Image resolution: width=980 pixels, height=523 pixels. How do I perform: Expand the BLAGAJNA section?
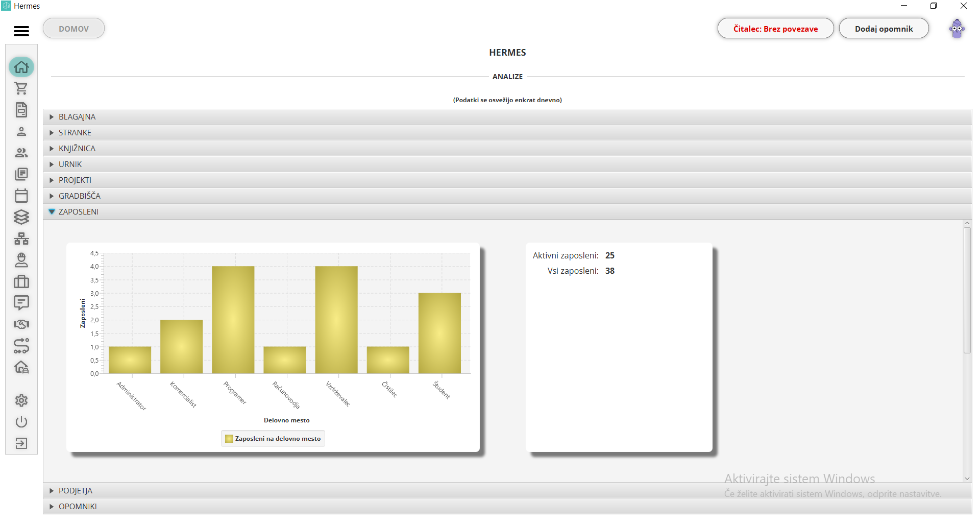[x=507, y=117]
